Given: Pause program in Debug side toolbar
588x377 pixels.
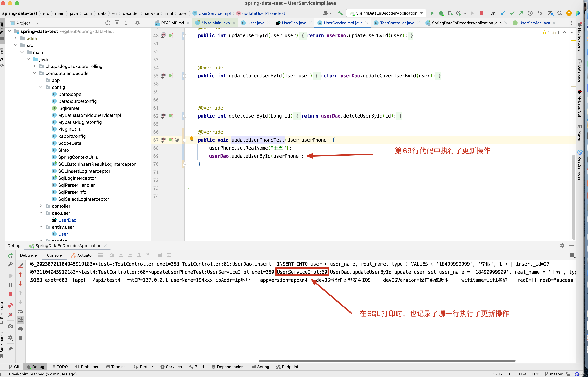Looking at the screenshot, I should tap(10, 285).
